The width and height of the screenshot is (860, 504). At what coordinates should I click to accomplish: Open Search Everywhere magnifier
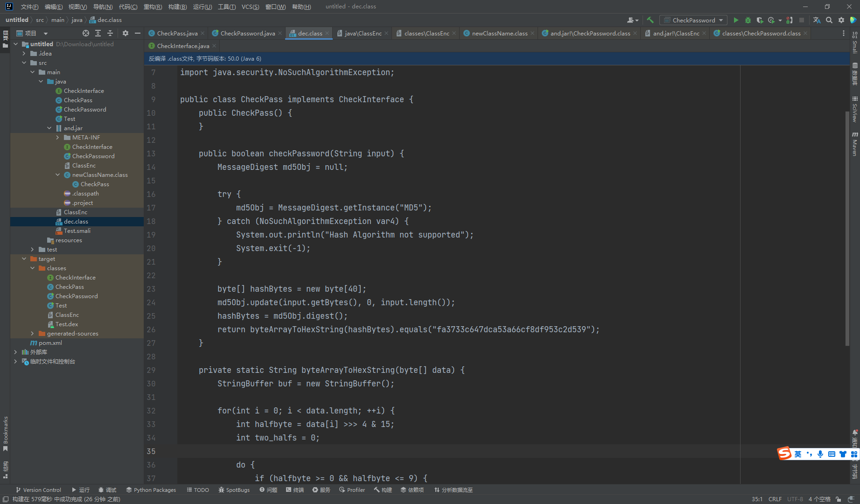829,20
